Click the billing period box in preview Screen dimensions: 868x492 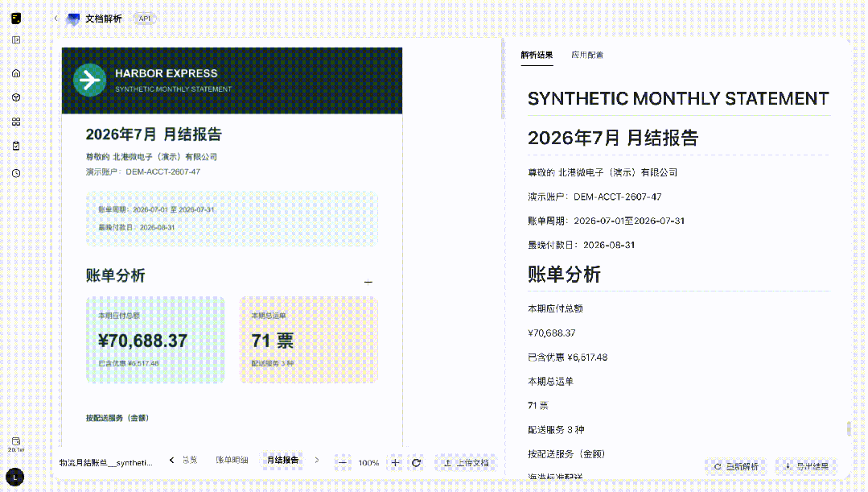click(x=232, y=218)
